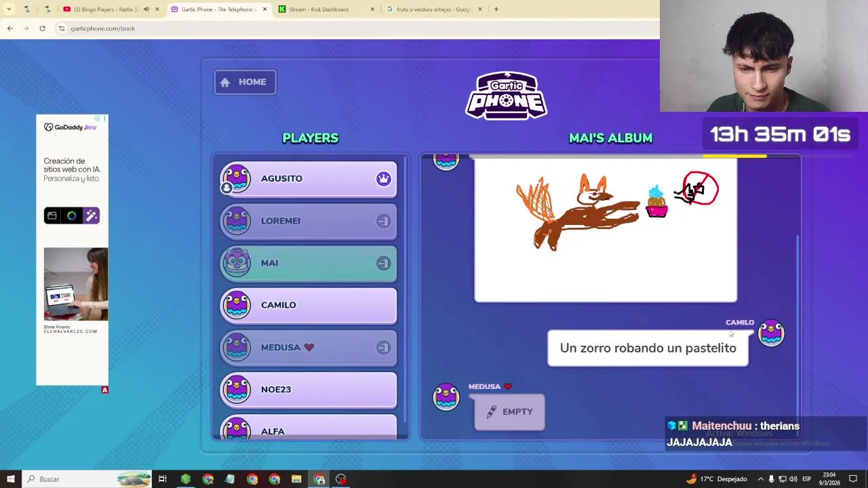Click the GoDaddy ad info icon

coord(98,119)
